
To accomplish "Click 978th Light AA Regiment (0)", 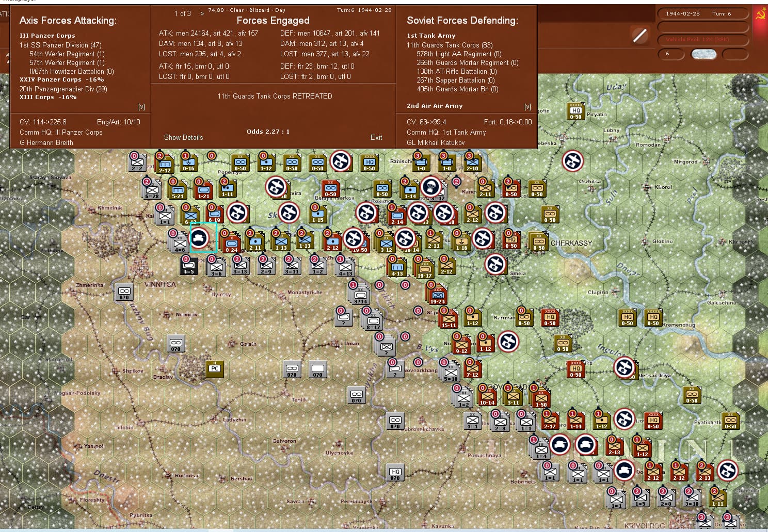I will tap(459, 54).
